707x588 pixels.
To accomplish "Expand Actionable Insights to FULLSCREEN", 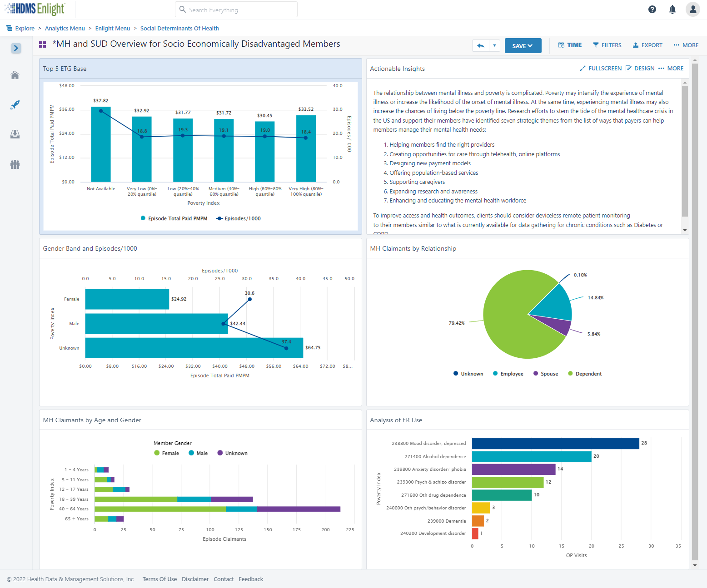I will pyautogui.click(x=601, y=69).
